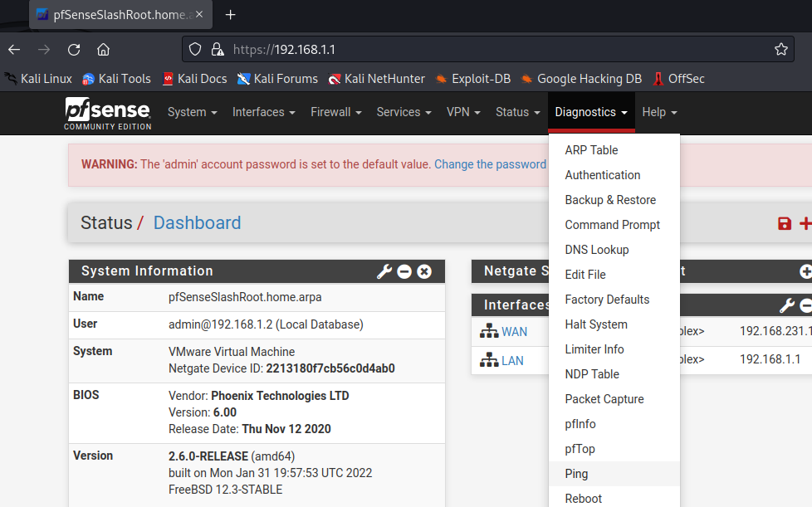Click the pfSense Community Edition logo
812x507 pixels.
pyautogui.click(x=108, y=113)
